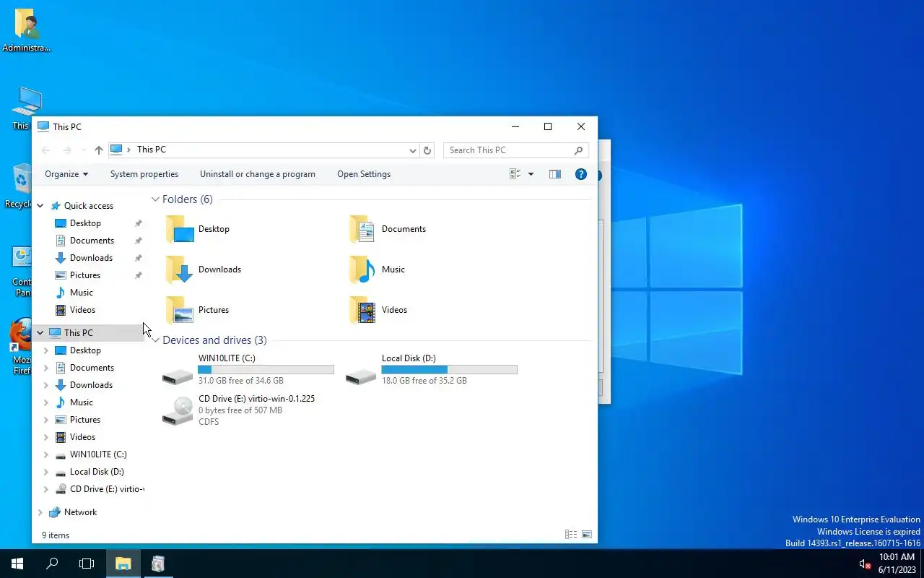
Task: Expand Downloads under This PC tree
Action: (46, 385)
